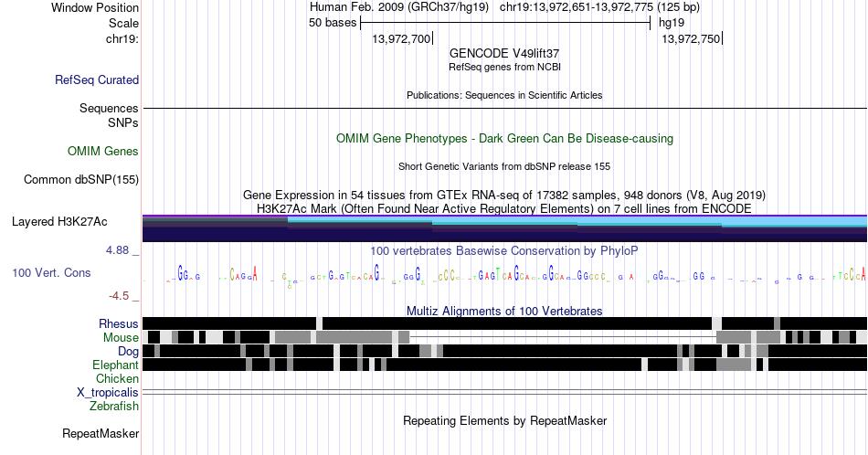The height and width of the screenshot is (455, 868).
Task: Click the H3K27Ac Mark ENCODE track title
Action: (504, 208)
